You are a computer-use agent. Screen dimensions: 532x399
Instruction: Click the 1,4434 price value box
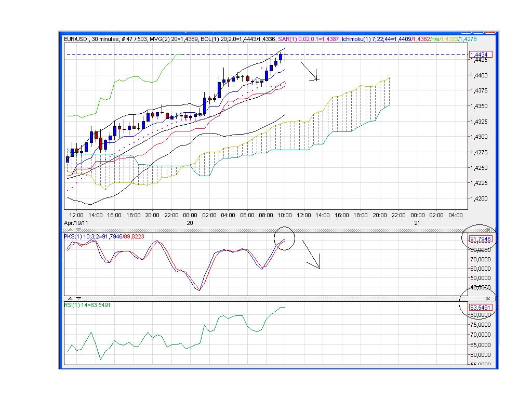[x=482, y=54]
